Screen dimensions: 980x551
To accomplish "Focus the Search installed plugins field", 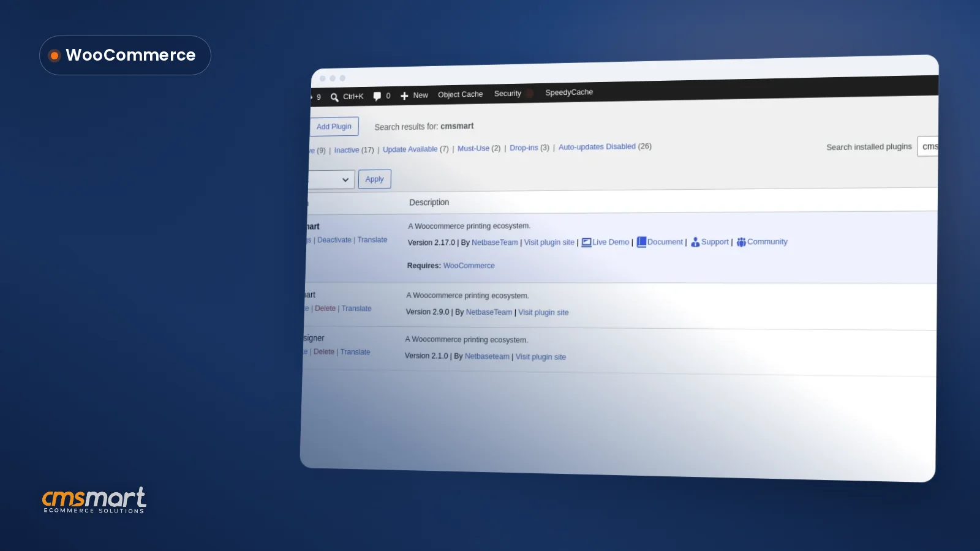I will coord(927,146).
